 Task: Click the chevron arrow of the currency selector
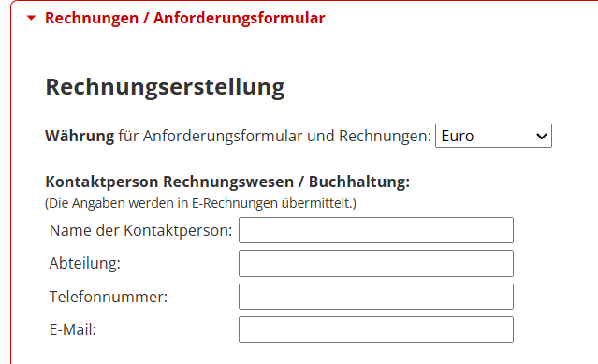[542, 136]
